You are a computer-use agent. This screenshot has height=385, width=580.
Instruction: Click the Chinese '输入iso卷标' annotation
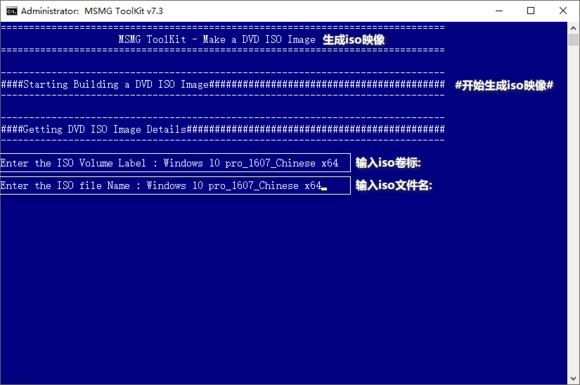[x=388, y=162]
